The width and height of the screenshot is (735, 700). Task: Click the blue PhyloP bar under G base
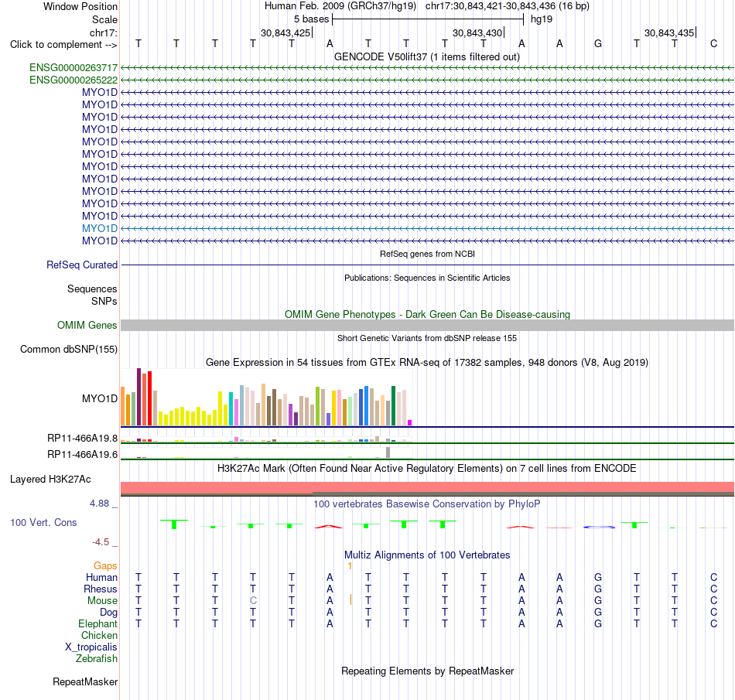click(x=599, y=527)
